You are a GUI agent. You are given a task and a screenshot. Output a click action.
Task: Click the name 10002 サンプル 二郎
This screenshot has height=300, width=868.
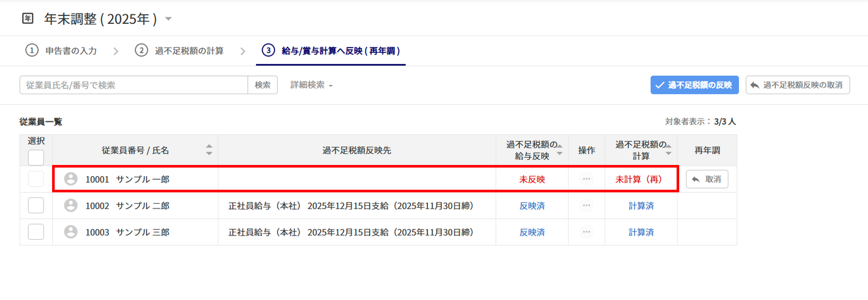(127, 206)
